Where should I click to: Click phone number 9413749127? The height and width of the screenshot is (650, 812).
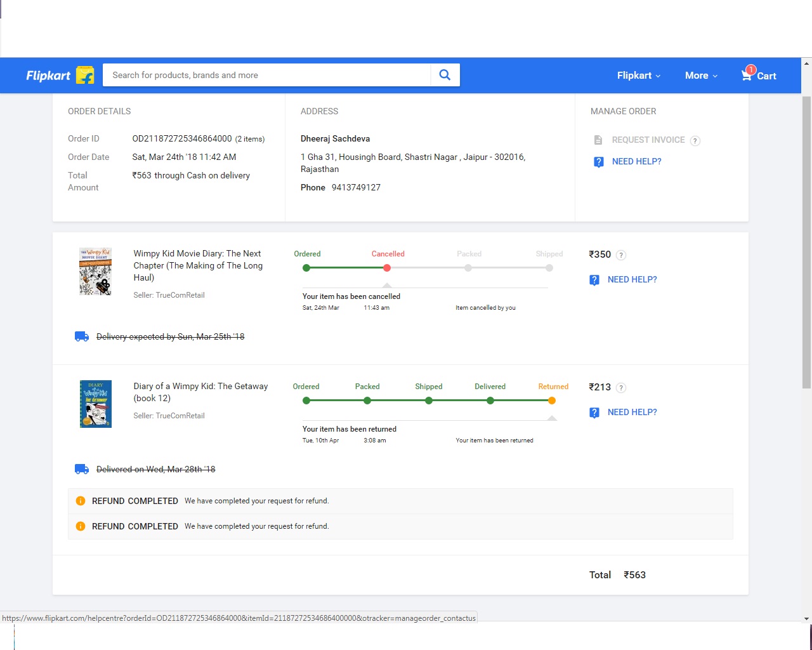click(x=356, y=187)
